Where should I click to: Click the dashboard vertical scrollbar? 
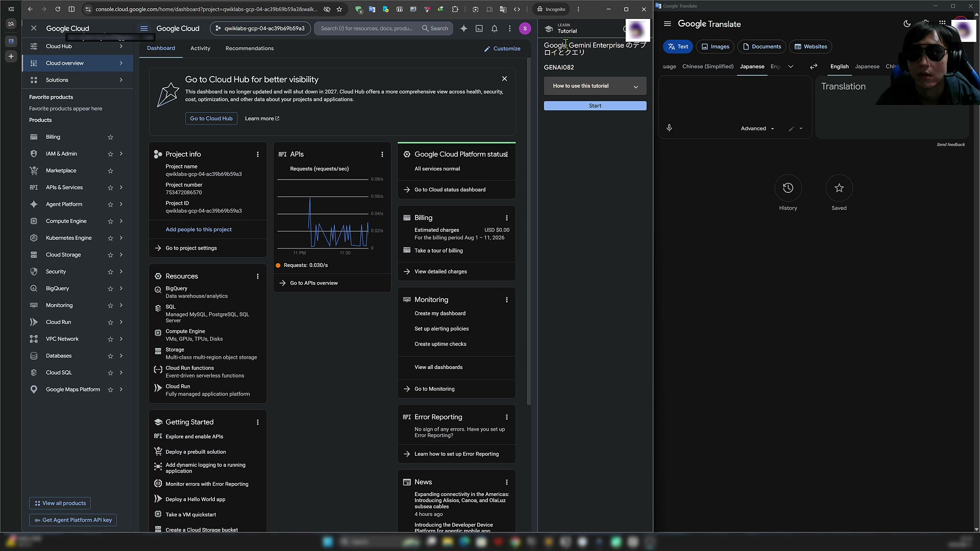529,232
